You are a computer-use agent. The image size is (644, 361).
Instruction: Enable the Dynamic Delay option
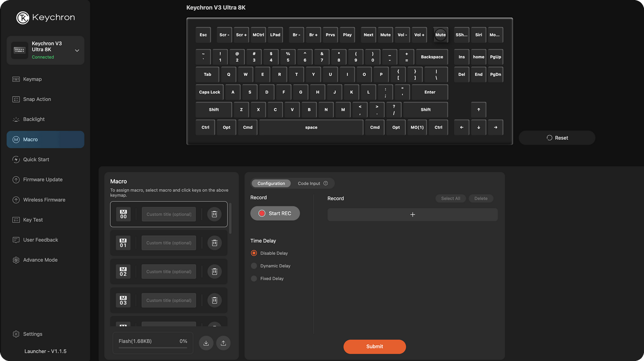[254, 266]
